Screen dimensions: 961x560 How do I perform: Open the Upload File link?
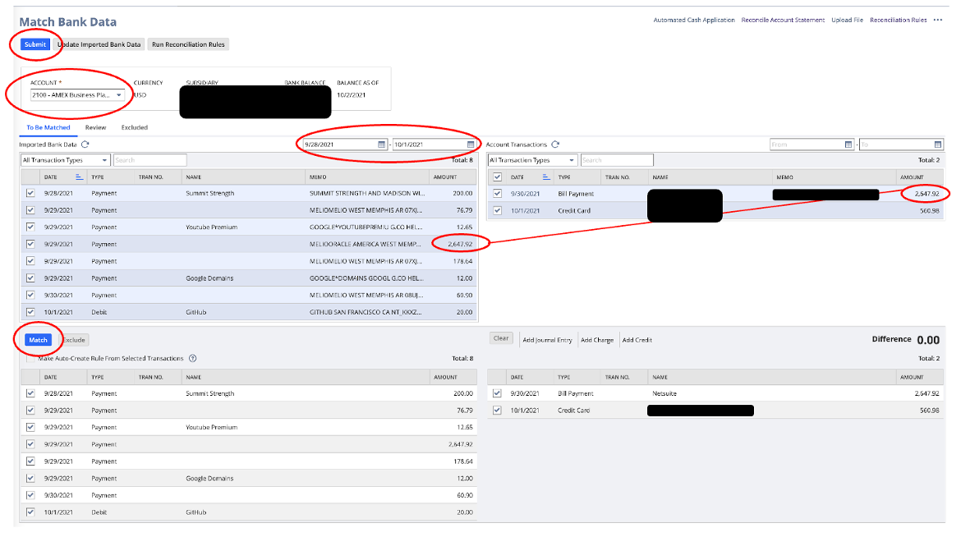tap(847, 21)
